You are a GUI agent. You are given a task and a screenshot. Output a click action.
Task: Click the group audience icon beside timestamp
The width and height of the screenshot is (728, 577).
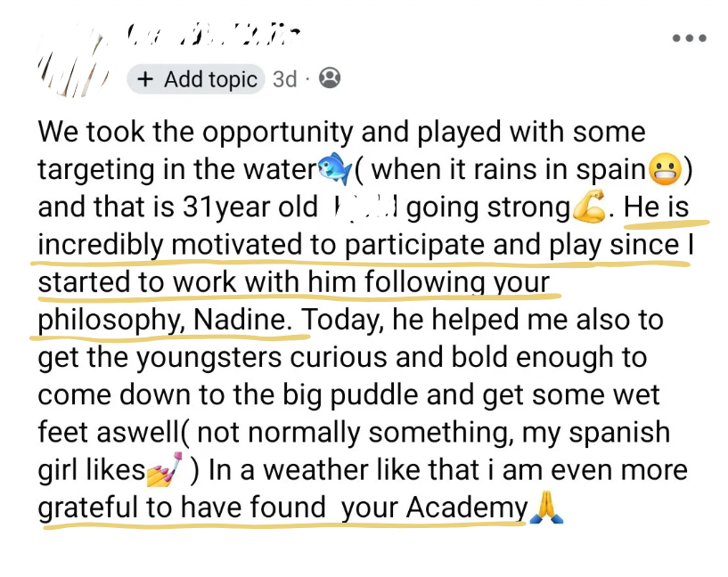[329, 78]
